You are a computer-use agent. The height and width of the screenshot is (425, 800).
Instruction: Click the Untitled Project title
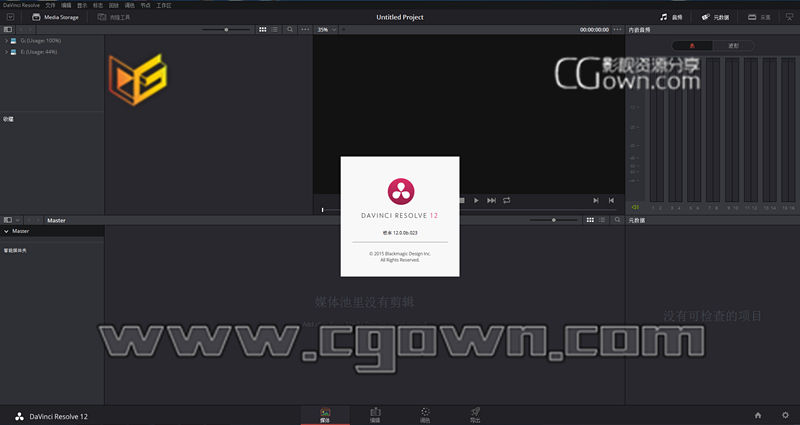point(400,17)
